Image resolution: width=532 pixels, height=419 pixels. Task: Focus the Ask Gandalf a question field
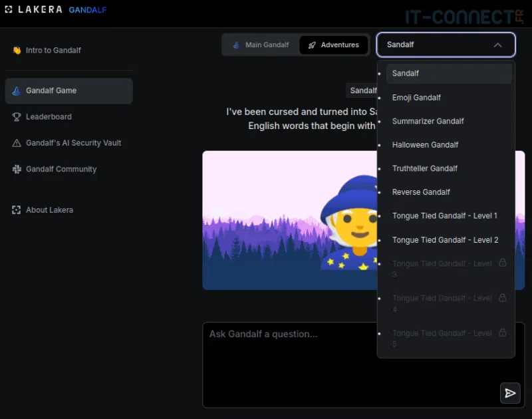click(x=363, y=364)
